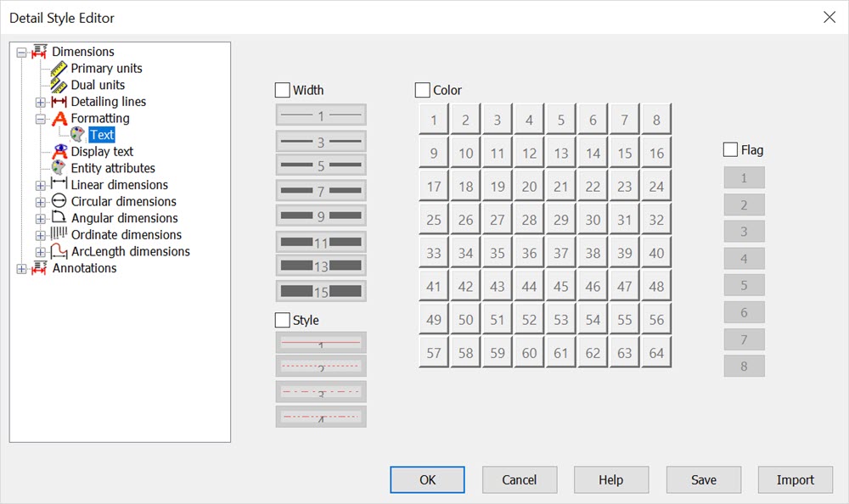The height and width of the screenshot is (504, 849).
Task: Click the ArcLength dimensions icon
Action: pos(59,251)
